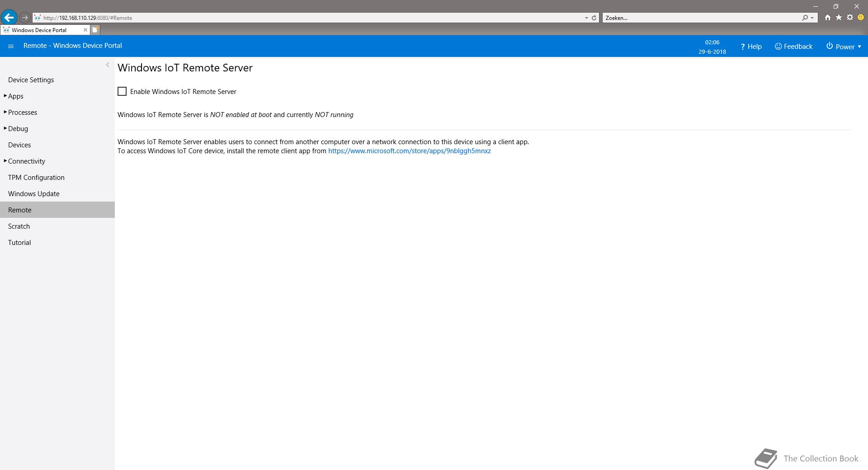Open the browser home page icon
This screenshot has width=868, height=470.
pyautogui.click(x=827, y=18)
